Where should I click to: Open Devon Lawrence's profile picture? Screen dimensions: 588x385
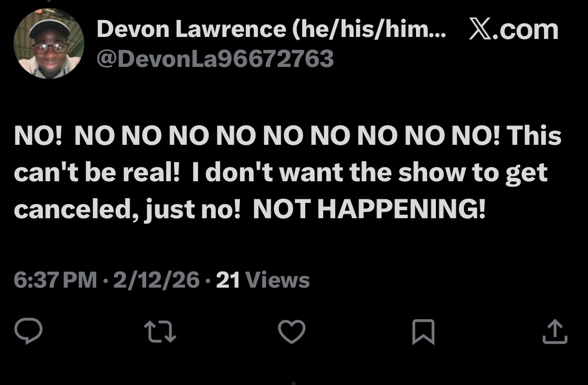(x=49, y=43)
